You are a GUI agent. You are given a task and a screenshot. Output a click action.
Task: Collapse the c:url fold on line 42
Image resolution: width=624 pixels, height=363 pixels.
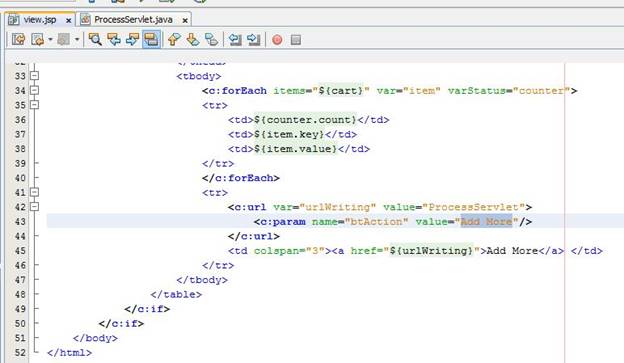tap(35, 207)
